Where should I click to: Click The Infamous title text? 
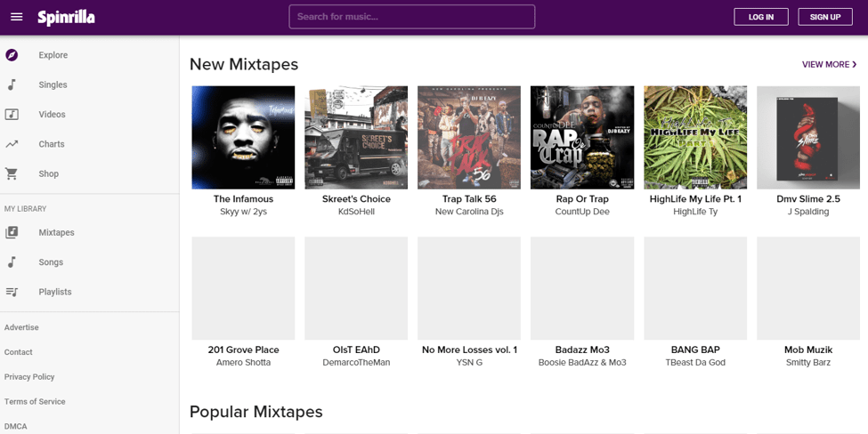(244, 199)
